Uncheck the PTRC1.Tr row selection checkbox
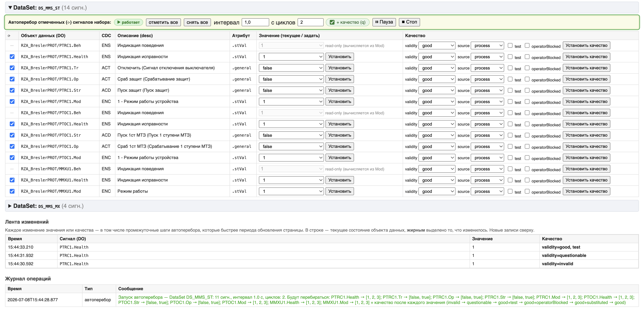The width and height of the screenshot is (644, 313). click(x=12, y=68)
